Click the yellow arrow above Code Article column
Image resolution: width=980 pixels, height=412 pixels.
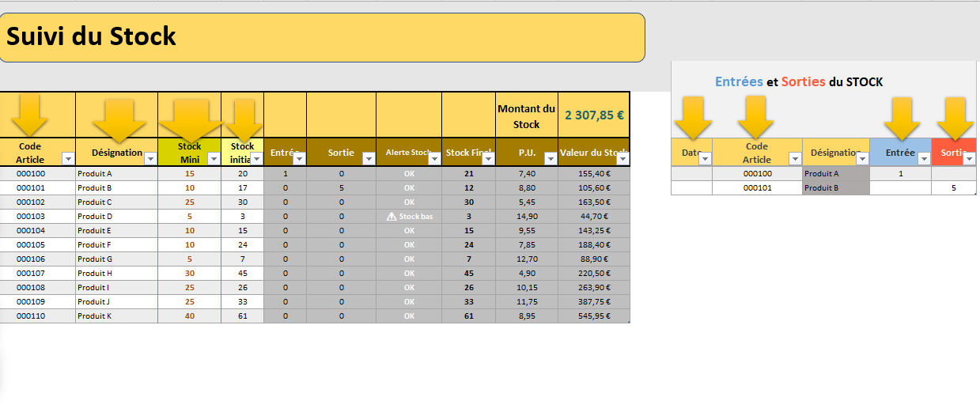pyautogui.click(x=30, y=115)
